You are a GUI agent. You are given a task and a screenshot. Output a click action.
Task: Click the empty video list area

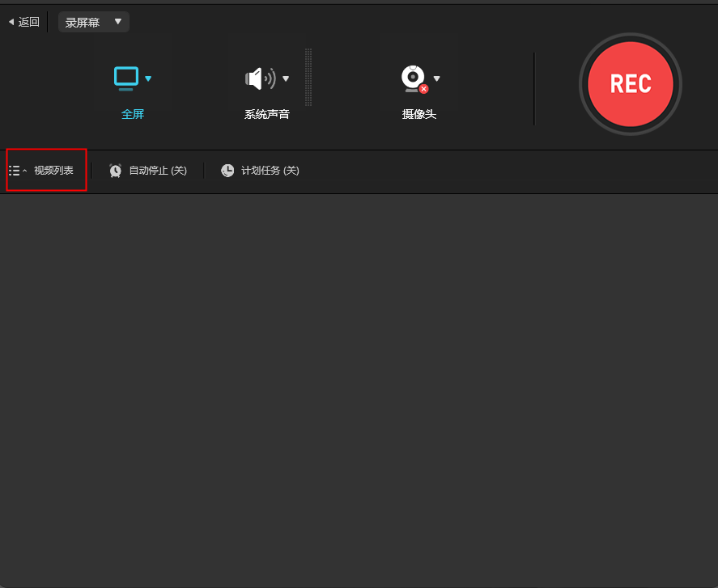pyautogui.click(x=359, y=388)
